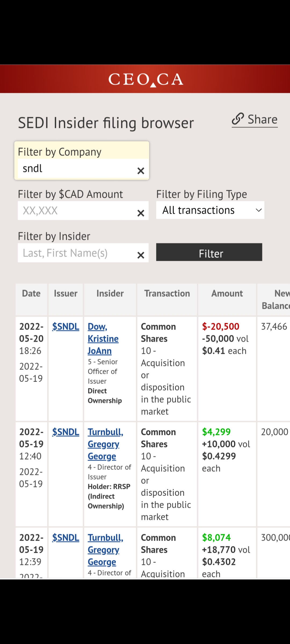The height and width of the screenshot is (644, 290).
Task: Open Turnbull, Gregory George link, 12:40 row
Action: point(105,444)
